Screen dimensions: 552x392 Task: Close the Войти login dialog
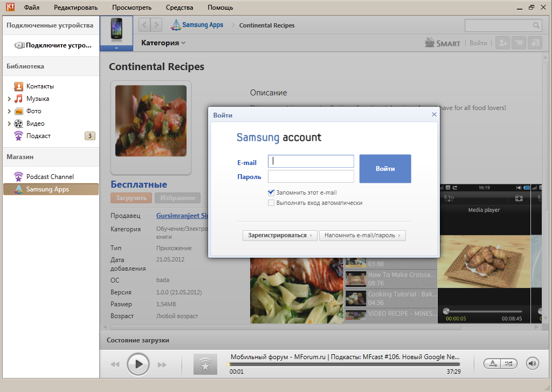434,114
